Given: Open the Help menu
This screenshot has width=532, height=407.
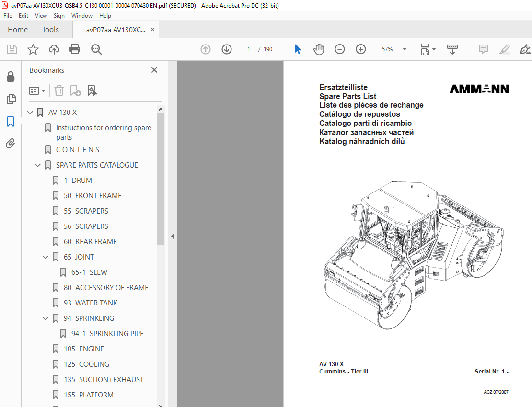Looking at the screenshot, I should 105,16.
